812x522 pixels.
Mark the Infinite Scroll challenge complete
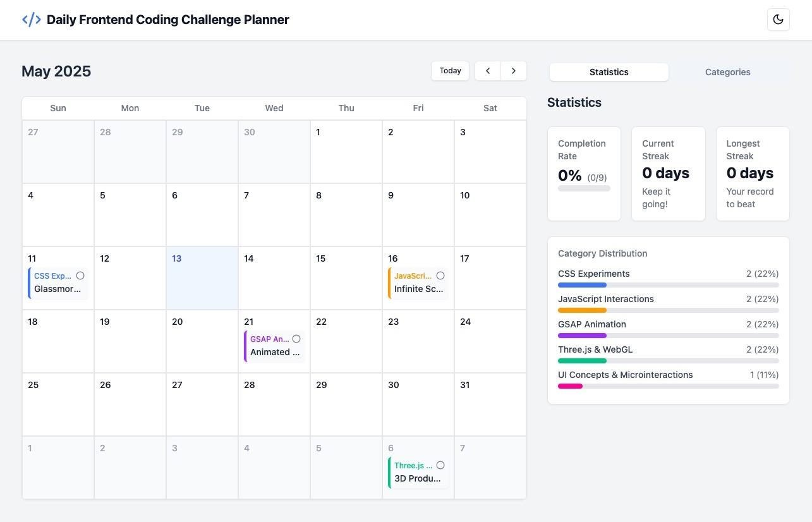coord(440,276)
